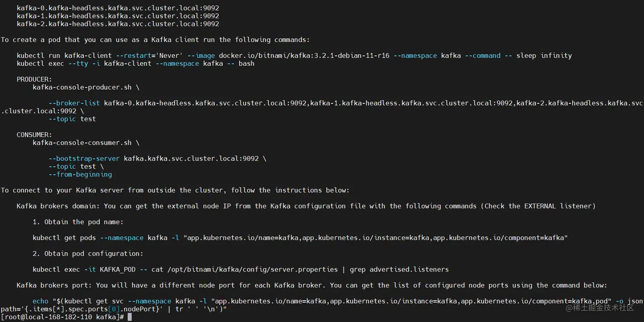The image size is (644, 322).
Task: Click the '--topic test \' consumer line
Action: [x=76, y=167]
